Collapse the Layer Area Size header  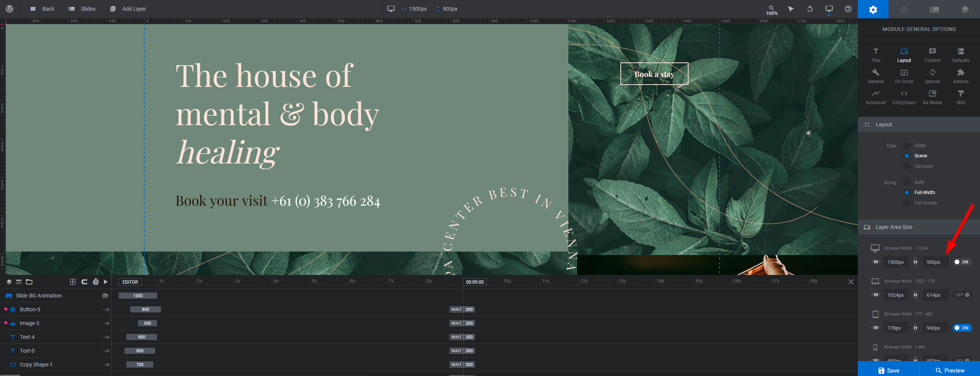(919, 227)
